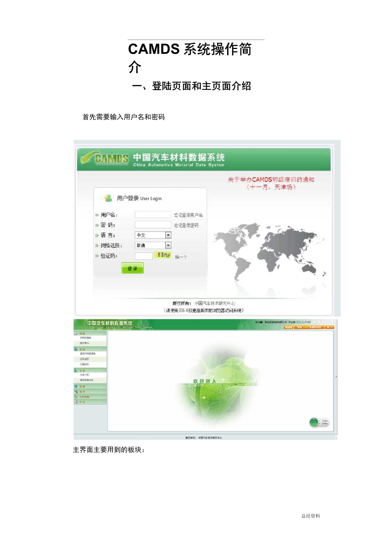Click the 其它 section icon

tap(76, 402)
